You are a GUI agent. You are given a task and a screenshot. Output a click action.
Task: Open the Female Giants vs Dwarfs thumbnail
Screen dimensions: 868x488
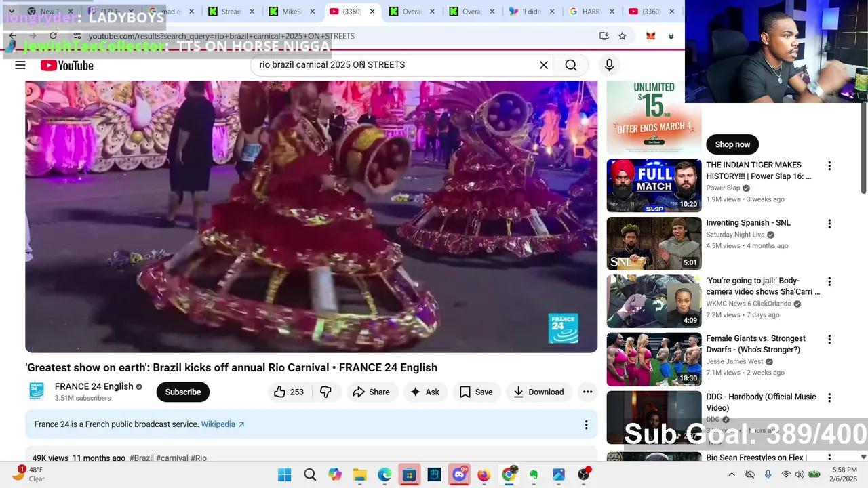tap(654, 359)
